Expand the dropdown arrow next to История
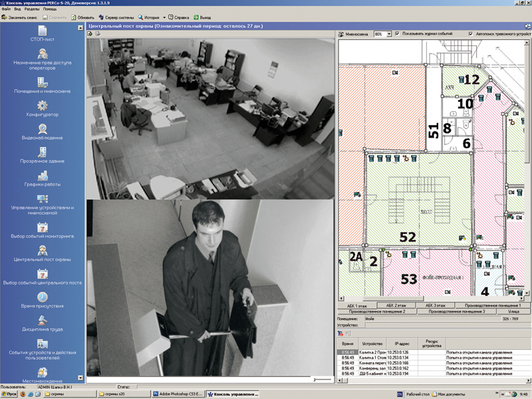Screen dimensions: 532x399 164,17
